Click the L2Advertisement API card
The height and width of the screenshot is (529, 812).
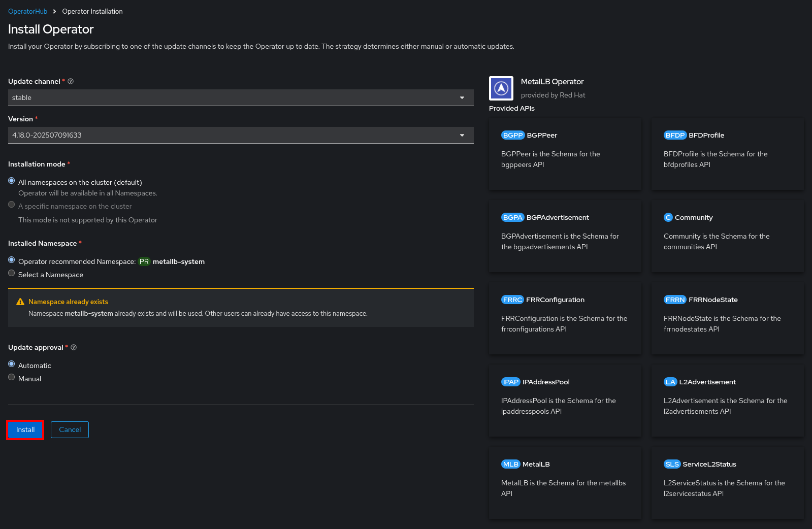728,401
